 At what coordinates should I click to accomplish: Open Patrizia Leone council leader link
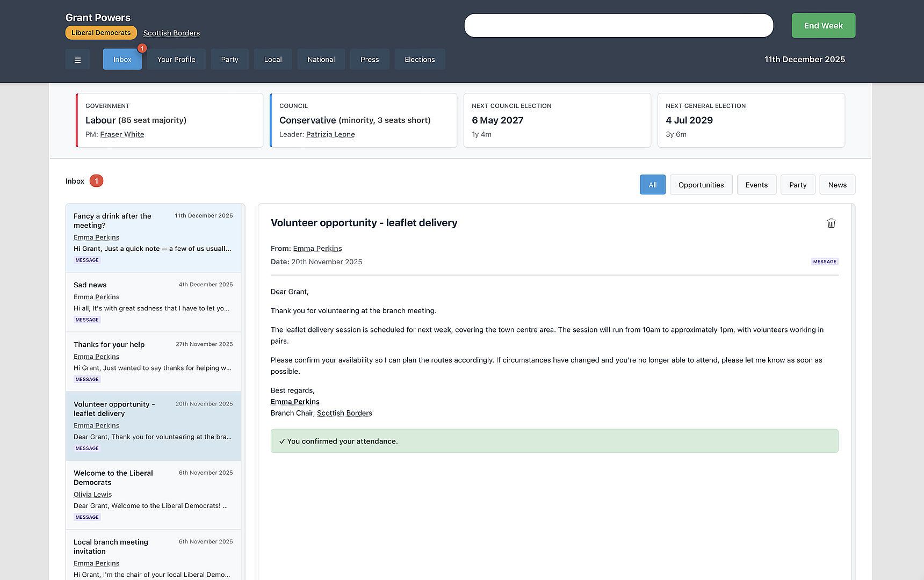pos(330,134)
